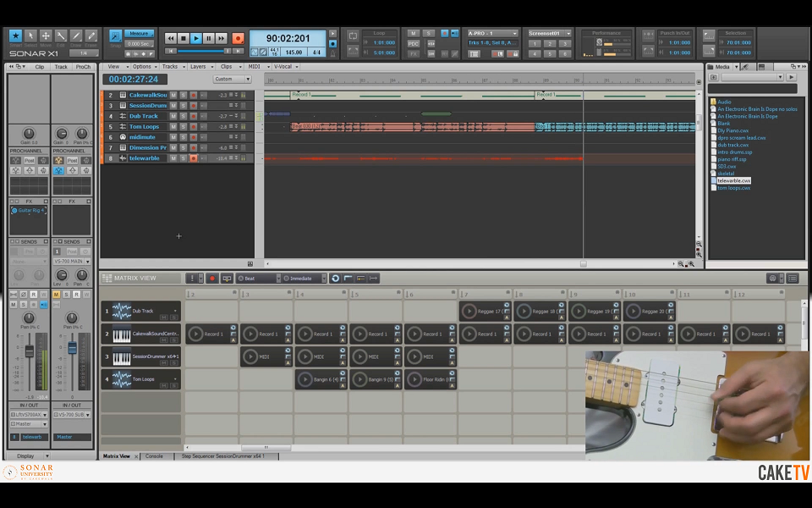
Task: Pick the Erase tool
Action: coord(91,36)
